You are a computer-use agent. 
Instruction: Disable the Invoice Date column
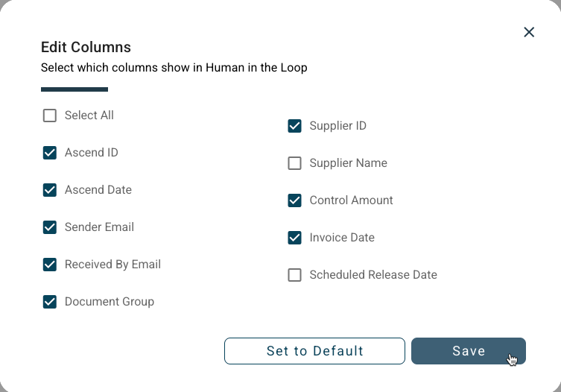295,238
